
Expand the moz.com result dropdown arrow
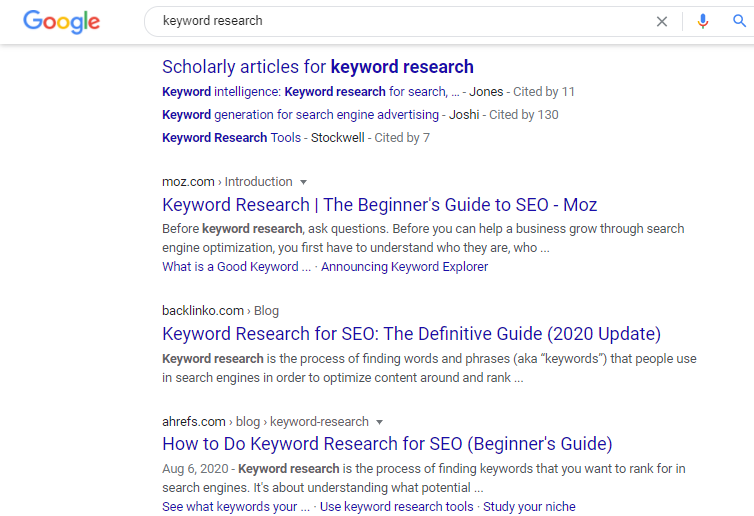point(303,182)
